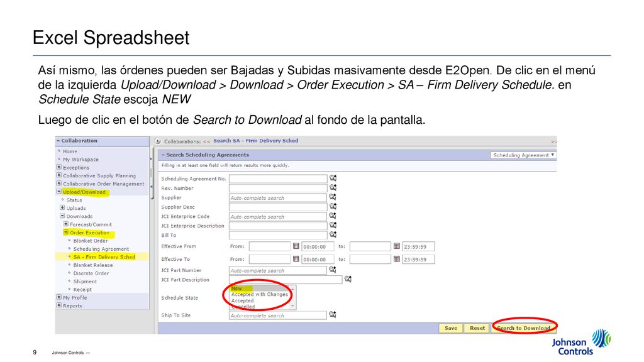
Task: Open lookup icon beside JCI Part Number
Action: click(333, 270)
